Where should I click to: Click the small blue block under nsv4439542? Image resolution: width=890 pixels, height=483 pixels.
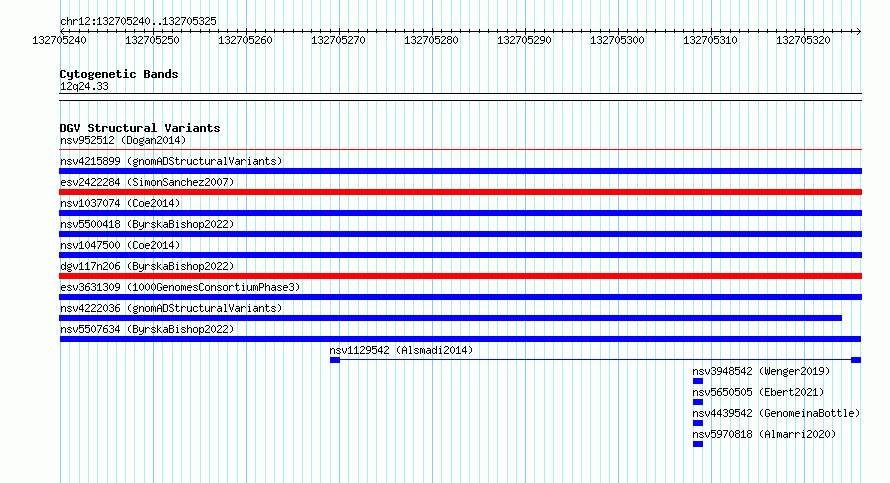pos(698,423)
